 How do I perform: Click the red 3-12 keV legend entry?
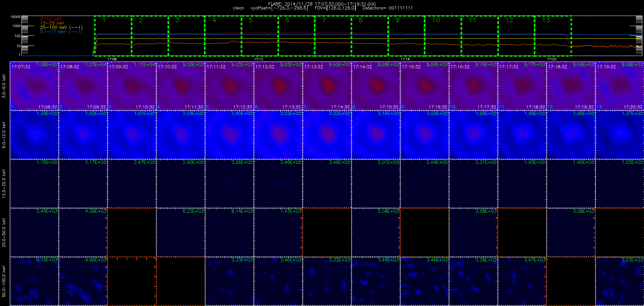[51, 19]
